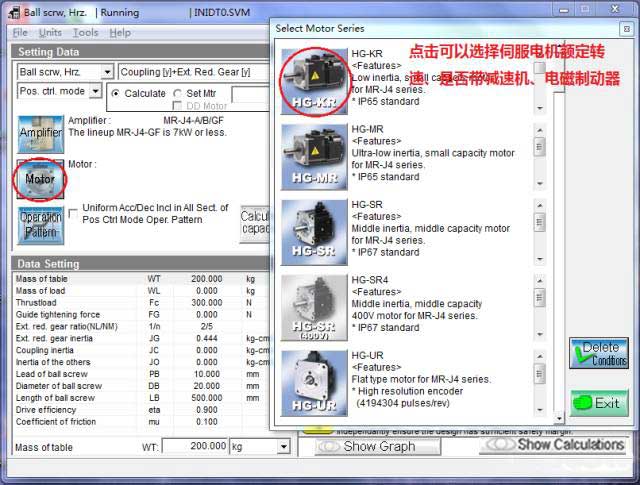Click the Motor selection icon
Viewport: 640px width, 485px height.
[x=40, y=178]
